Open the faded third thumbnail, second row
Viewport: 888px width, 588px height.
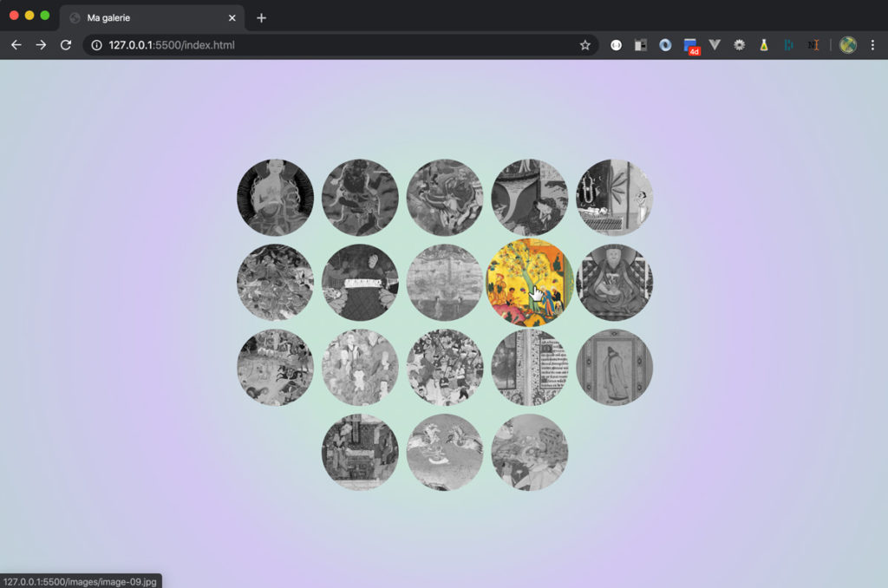(x=445, y=282)
